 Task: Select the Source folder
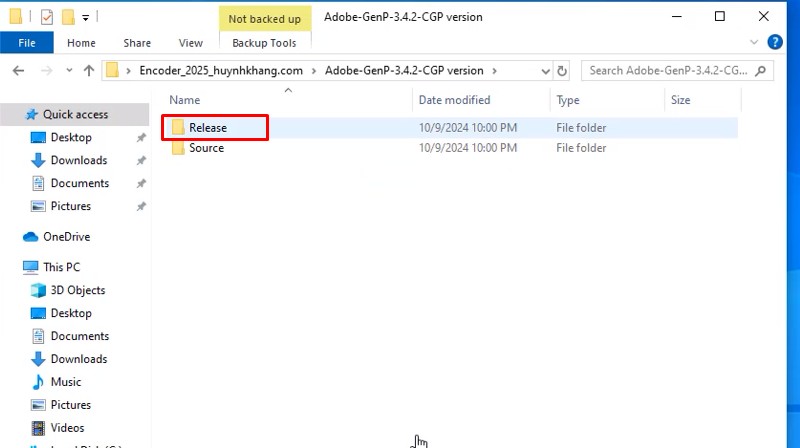[206, 148]
